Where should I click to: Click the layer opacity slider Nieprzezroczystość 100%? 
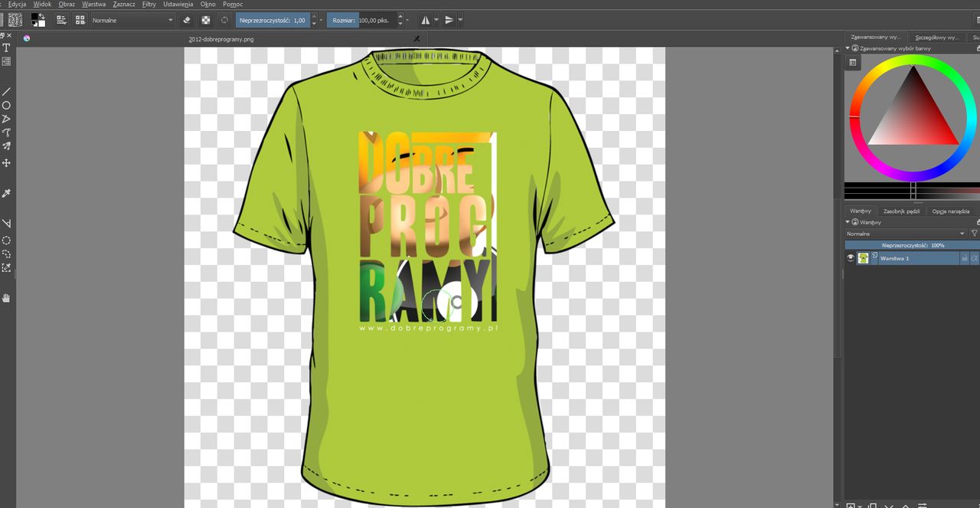[912, 245]
